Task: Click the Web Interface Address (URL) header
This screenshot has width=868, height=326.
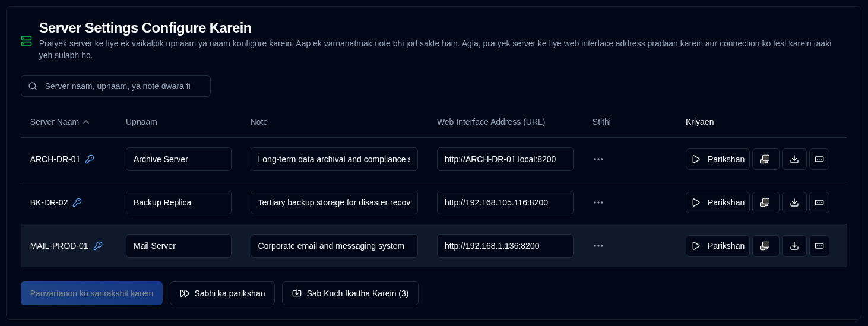Action: tap(491, 122)
